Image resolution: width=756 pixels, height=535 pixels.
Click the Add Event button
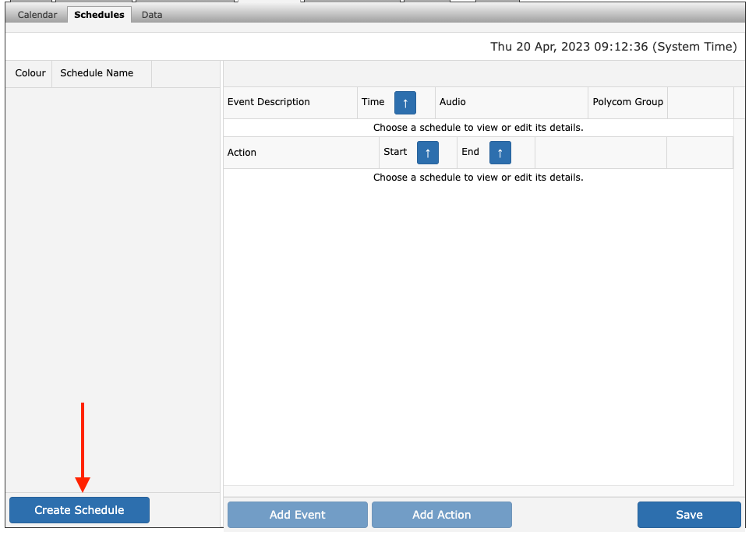pyautogui.click(x=297, y=515)
